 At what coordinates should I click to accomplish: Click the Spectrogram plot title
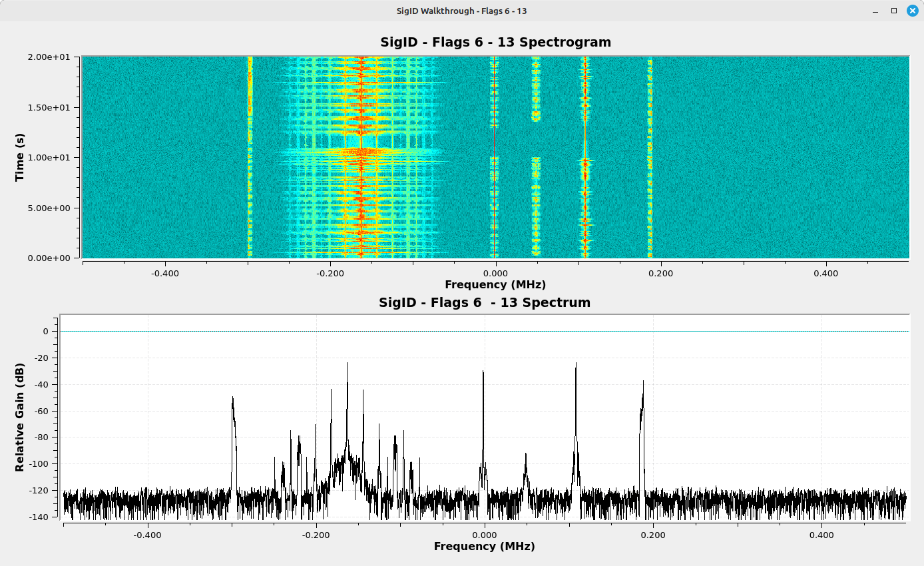point(495,42)
